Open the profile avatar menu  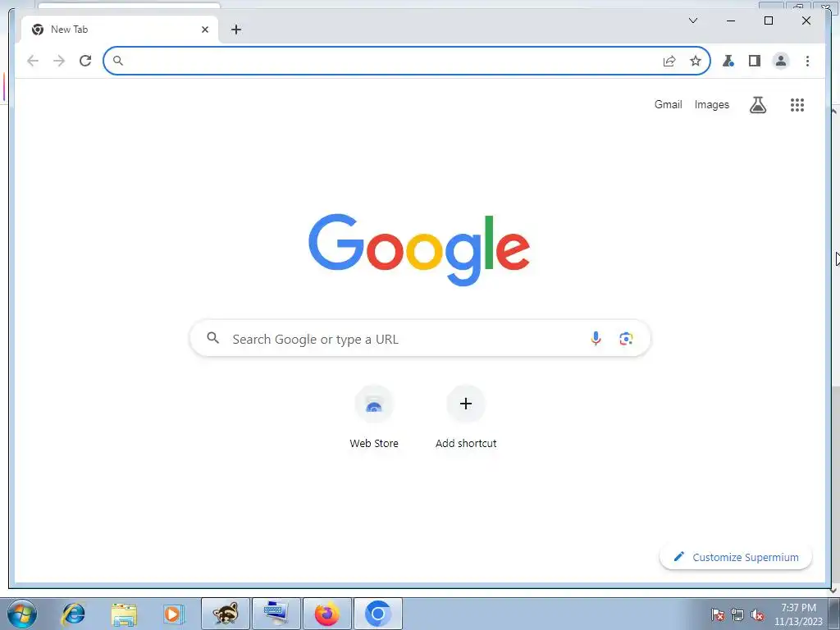pyautogui.click(x=781, y=61)
